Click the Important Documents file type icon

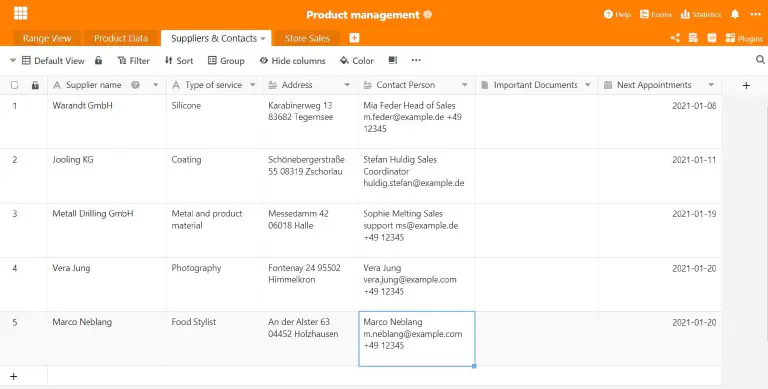tap(485, 85)
